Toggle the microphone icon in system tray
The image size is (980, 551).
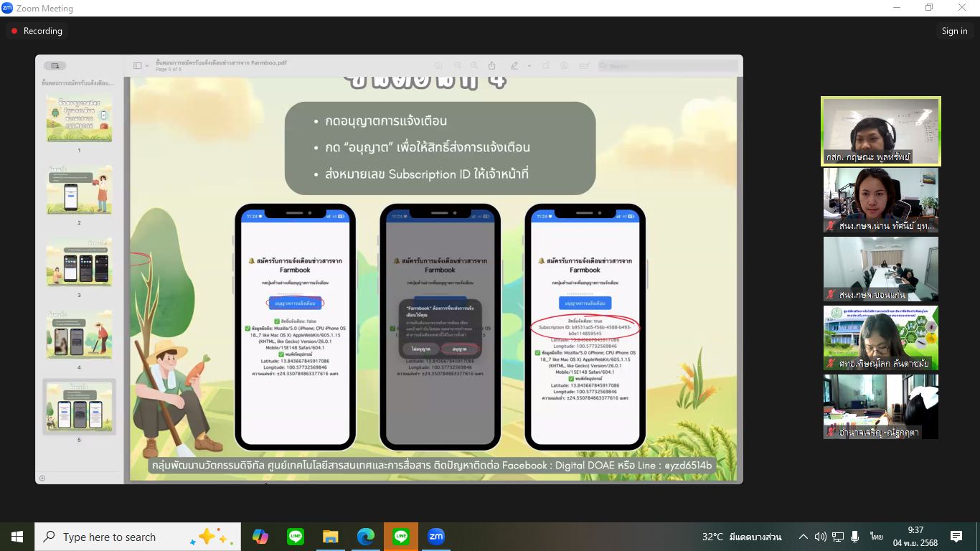point(854,537)
